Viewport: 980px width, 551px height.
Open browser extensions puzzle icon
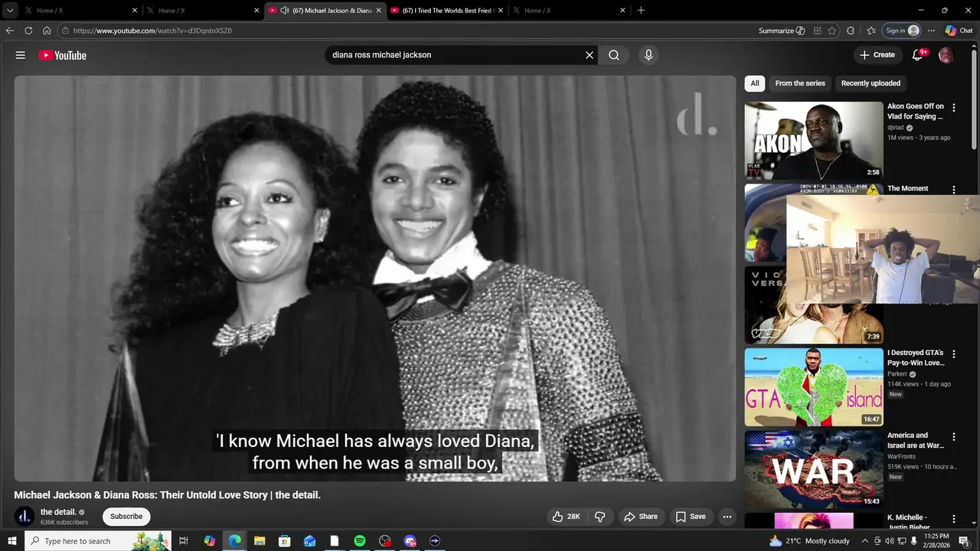[x=851, y=31]
